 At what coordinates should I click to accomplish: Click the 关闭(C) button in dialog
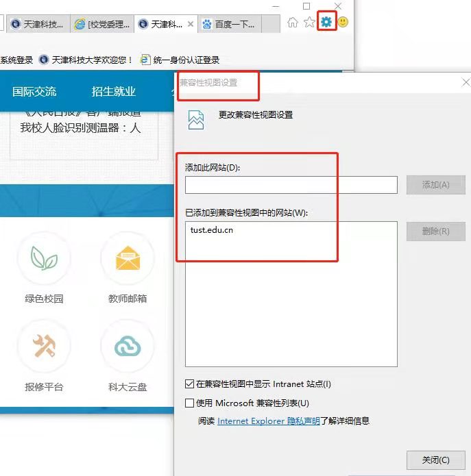(435, 460)
